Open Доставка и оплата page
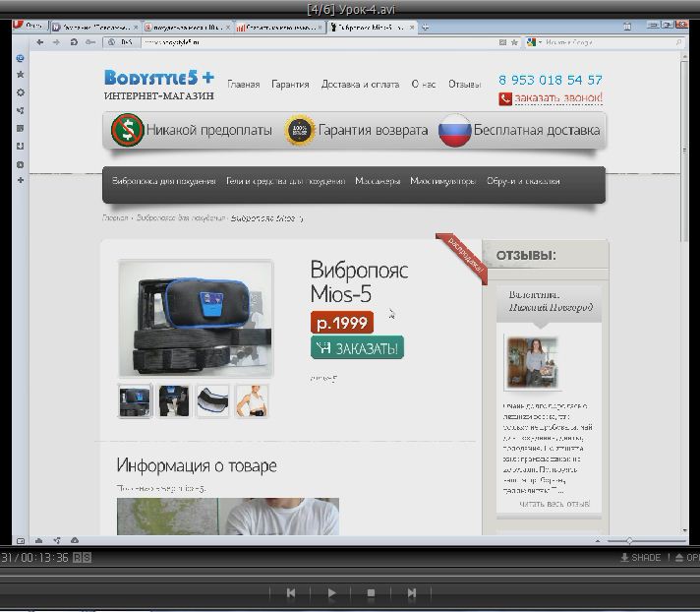Viewport: 700px width, 612px height. pyautogui.click(x=360, y=84)
